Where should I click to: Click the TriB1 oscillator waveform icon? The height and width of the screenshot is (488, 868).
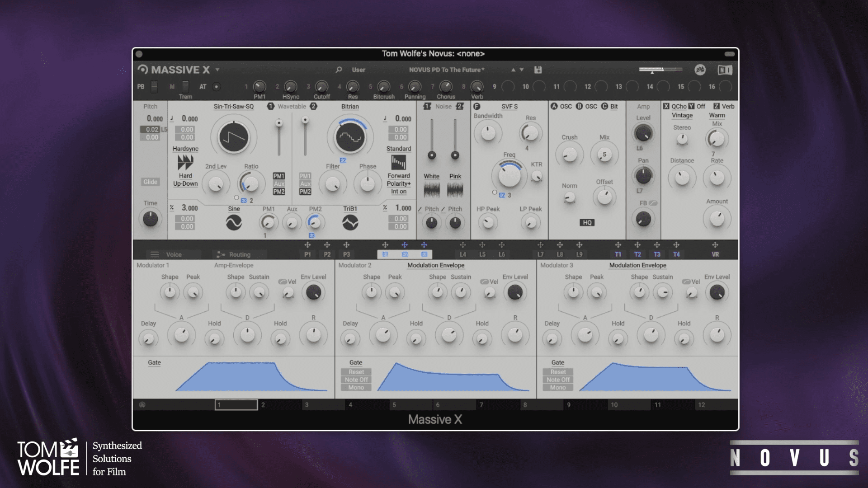pyautogui.click(x=350, y=222)
